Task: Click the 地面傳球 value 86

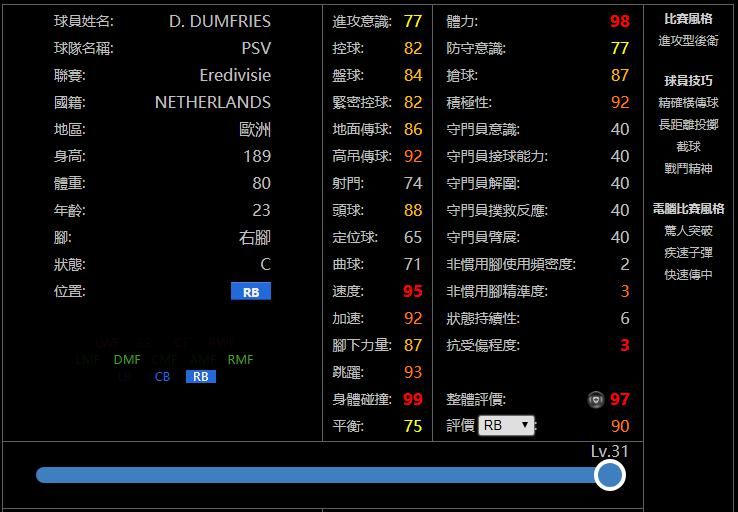Action: tap(413, 129)
